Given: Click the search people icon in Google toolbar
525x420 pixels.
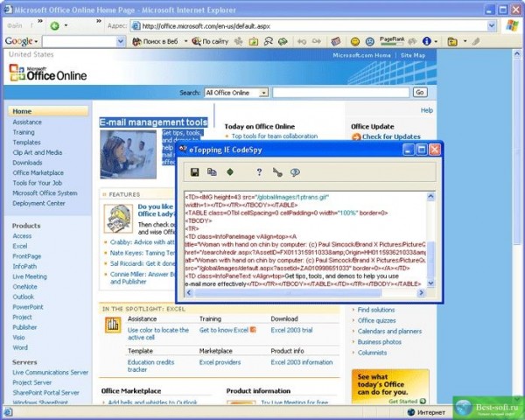Looking at the screenshot, I should pos(269,41).
